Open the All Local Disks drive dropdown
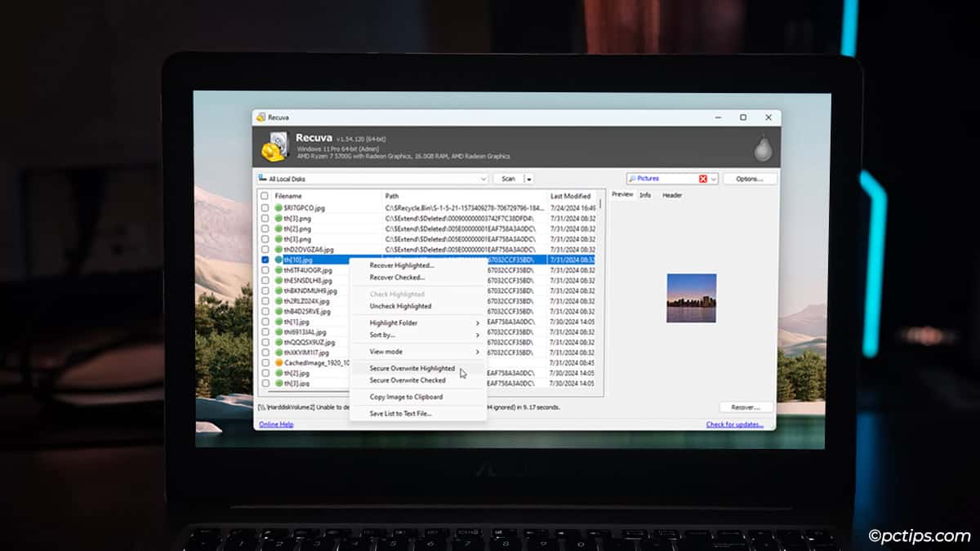980x551 pixels. tap(484, 178)
